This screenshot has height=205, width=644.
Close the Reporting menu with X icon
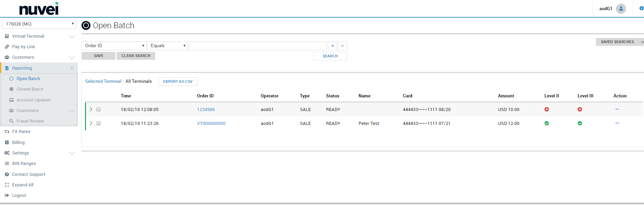pos(72,68)
